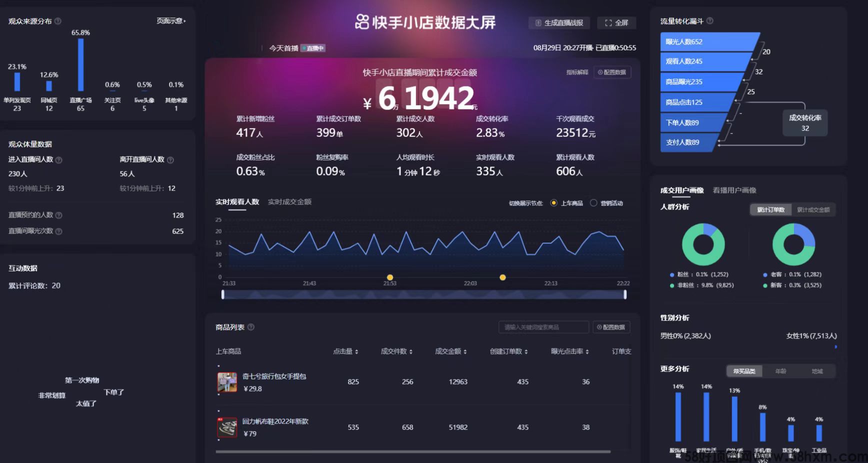Select the 上车商品 radio button
This screenshot has width=868, height=463.
[x=553, y=203]
